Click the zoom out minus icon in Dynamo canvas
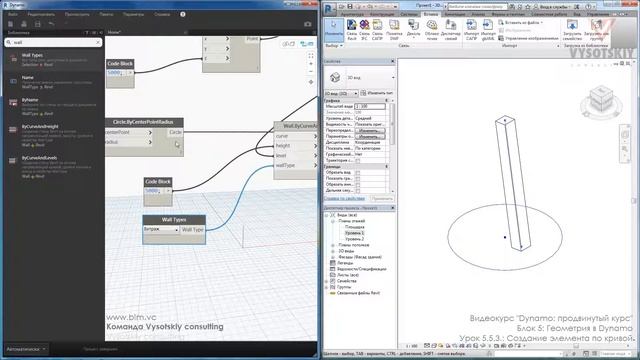Image resolution: width=640 pixels, height=360 pixels. click(x=311, y=72)
